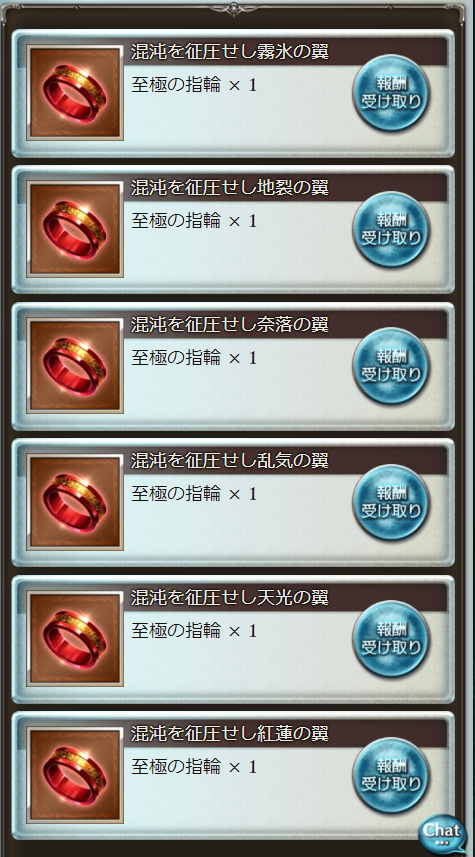Viewport: 475px width, 857px height.
Task: Tap ring icon in 紅蓮の翼 row
Action: (75, 776)
